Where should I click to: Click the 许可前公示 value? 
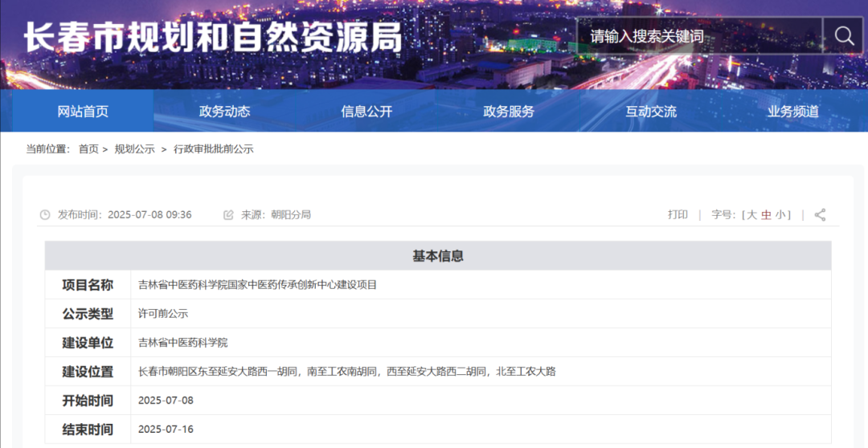[162, 314]
